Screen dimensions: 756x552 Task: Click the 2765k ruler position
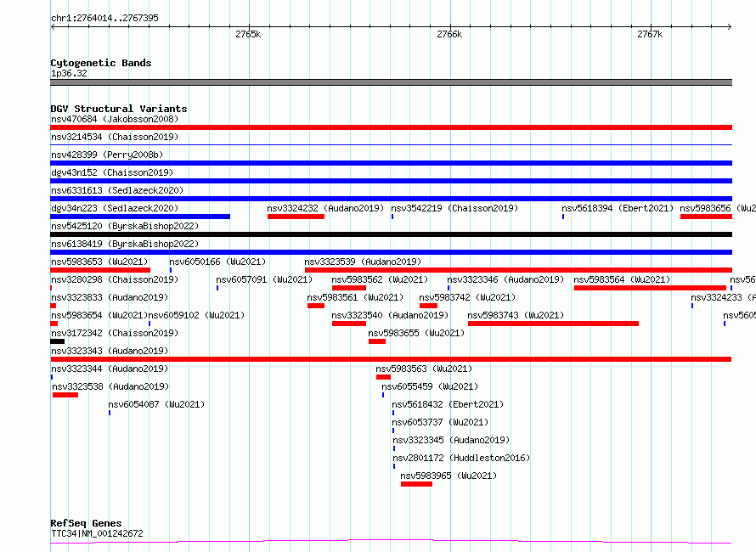point(248,34)
